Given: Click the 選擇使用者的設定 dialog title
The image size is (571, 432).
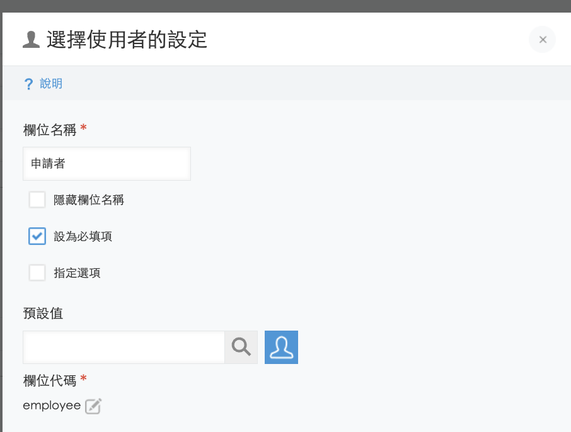Looking at the screenshot, I should coord(127,39).
